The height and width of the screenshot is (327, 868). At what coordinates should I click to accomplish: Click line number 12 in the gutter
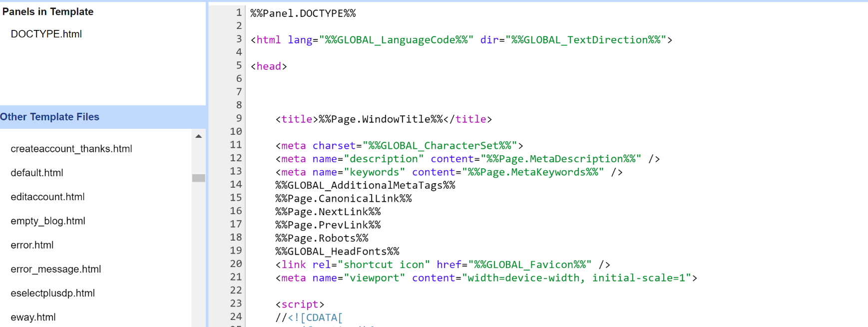236,158
